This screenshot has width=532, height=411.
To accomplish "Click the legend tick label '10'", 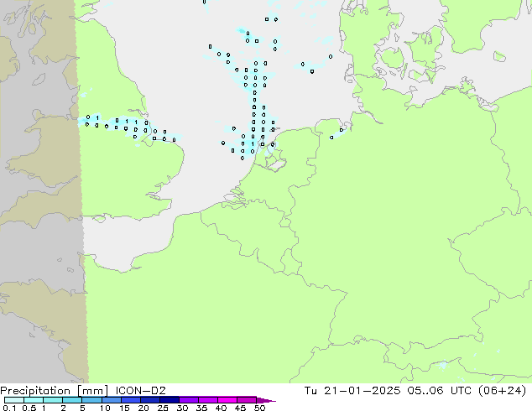I will [x=105, y=408].
